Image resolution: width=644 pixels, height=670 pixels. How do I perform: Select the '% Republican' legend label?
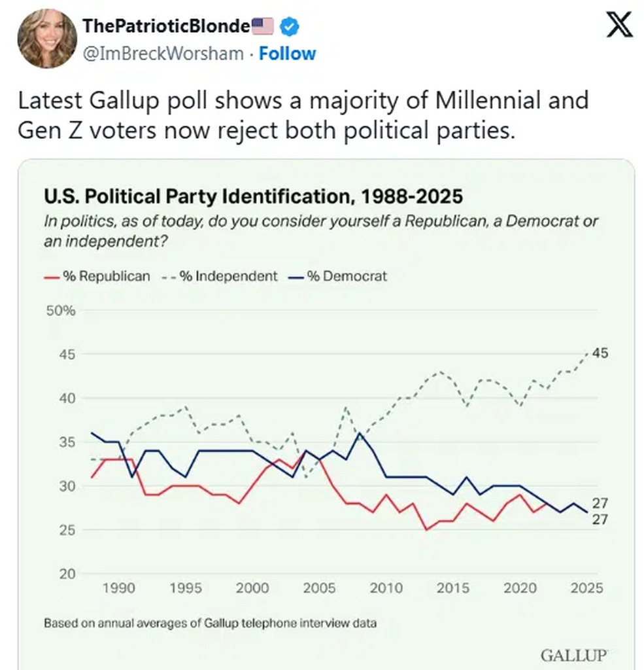pyautogui.click(x=106, y=276)
